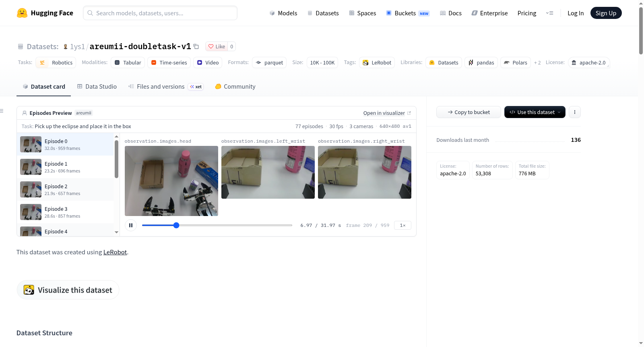Open Enterprise in the top navigation
The image size is (644, 347).
pos(489,13)
